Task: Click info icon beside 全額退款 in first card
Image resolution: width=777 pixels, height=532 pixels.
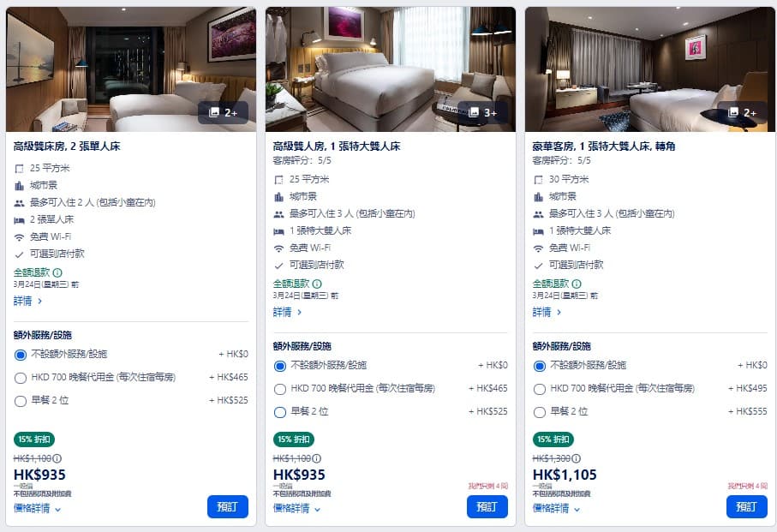Action: click(x=57, y=272)
